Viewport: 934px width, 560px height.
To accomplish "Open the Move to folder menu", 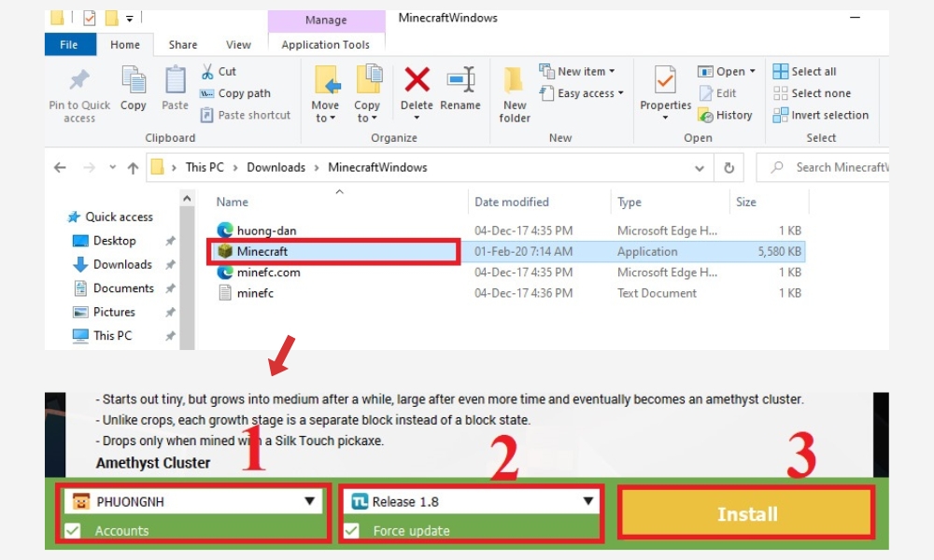I will pyautogui.click(x=325, y=94).
